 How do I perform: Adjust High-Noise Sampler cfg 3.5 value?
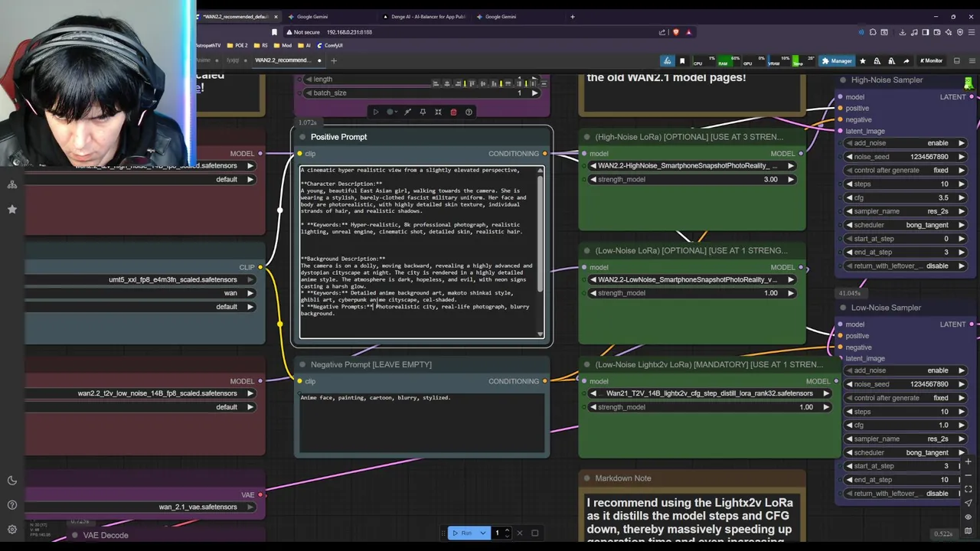904,197
